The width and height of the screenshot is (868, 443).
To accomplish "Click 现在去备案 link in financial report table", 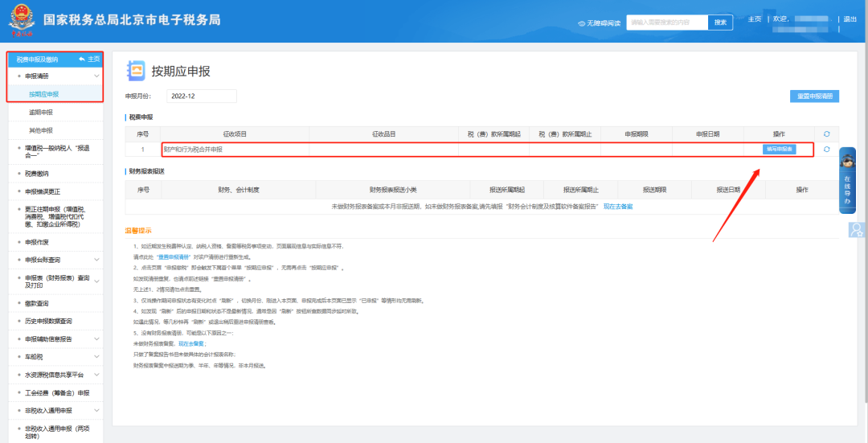I will point(618,207).
